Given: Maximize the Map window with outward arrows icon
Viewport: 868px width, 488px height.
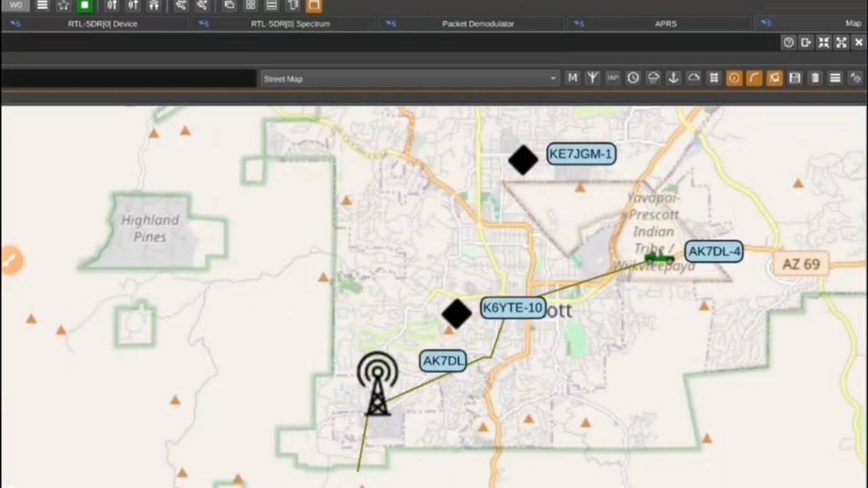Looking at the screenshot, I should (x=841, y=43).
